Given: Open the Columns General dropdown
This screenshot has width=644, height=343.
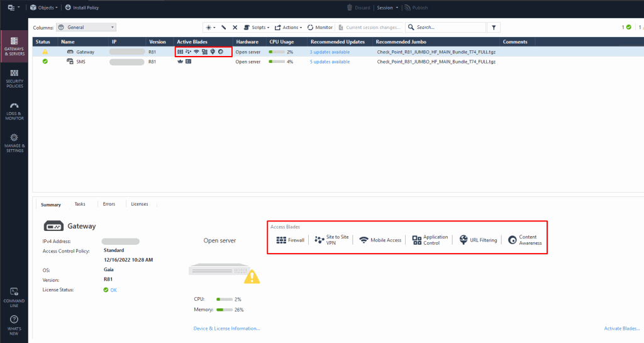Looking at the screenshot, I should coord(86,27).
